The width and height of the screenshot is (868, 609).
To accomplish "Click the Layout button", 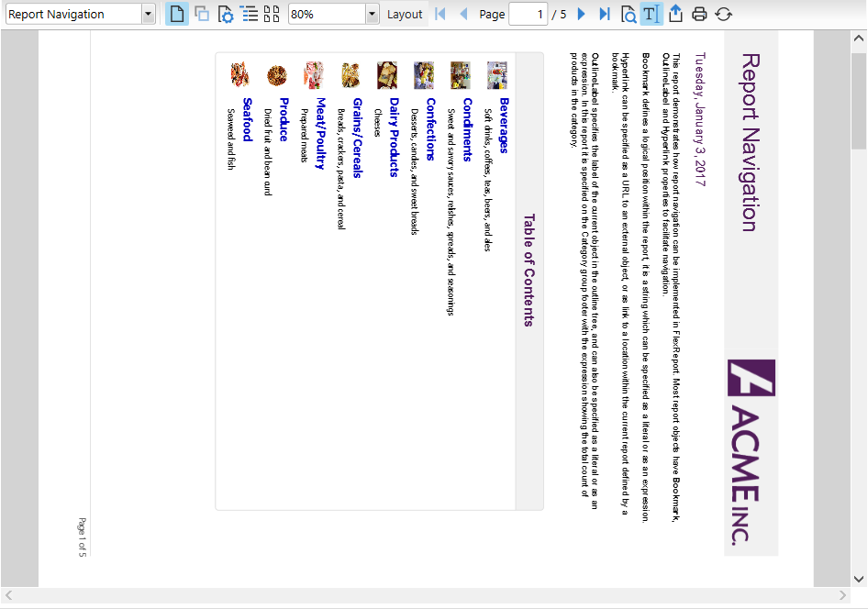I will tap(404, 15).
